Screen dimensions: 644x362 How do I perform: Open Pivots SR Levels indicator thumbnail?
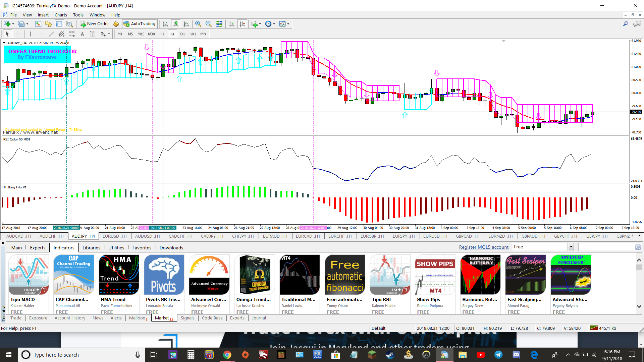(164, 275)
